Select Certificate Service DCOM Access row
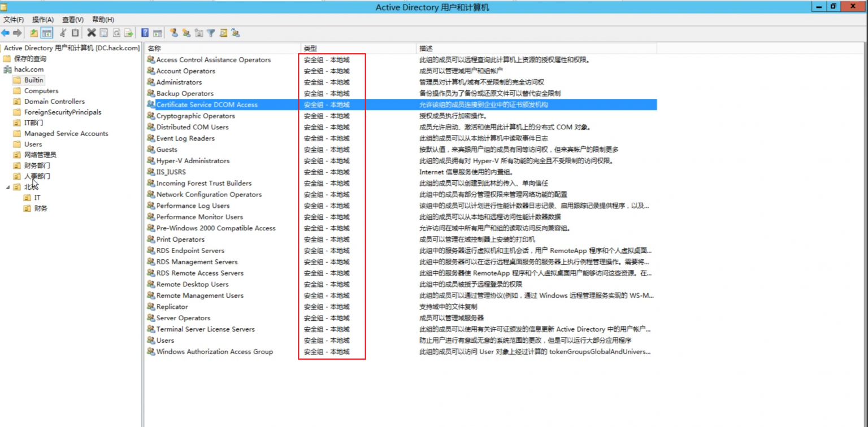This screenshot has width=868, height=427. click(401, 104)
